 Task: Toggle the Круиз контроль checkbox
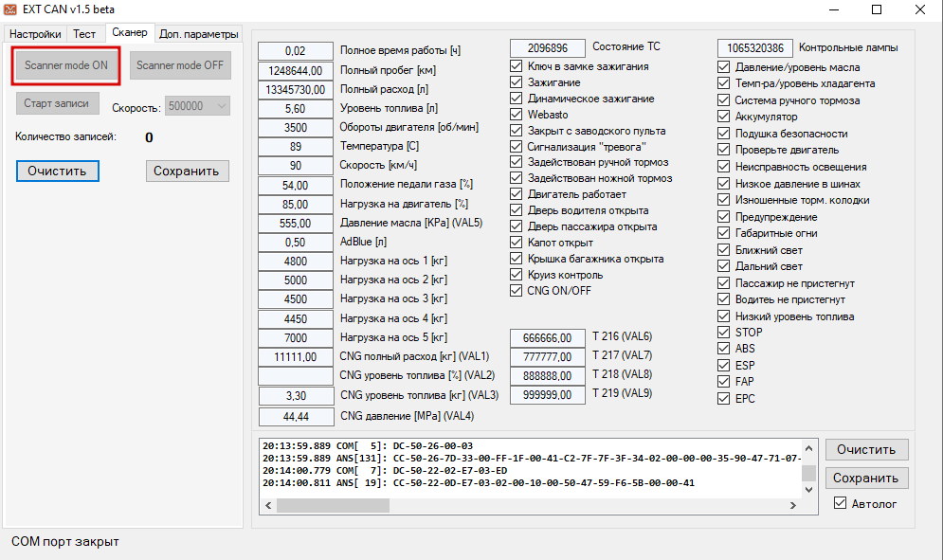click(x=517, y=275)
